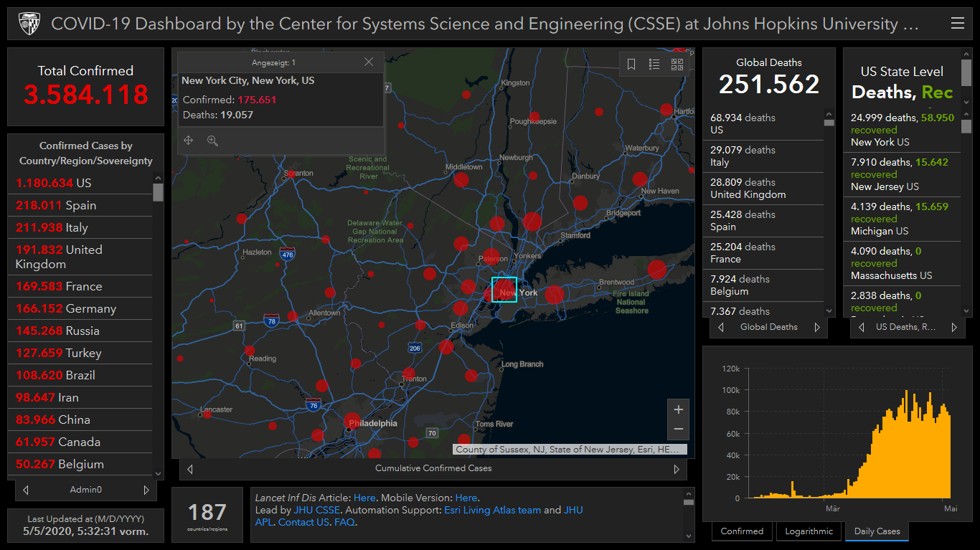Click the cyan-highlighted New York marker on map
The height and width of the screenshot is (550, 980).
coord(504,290)
